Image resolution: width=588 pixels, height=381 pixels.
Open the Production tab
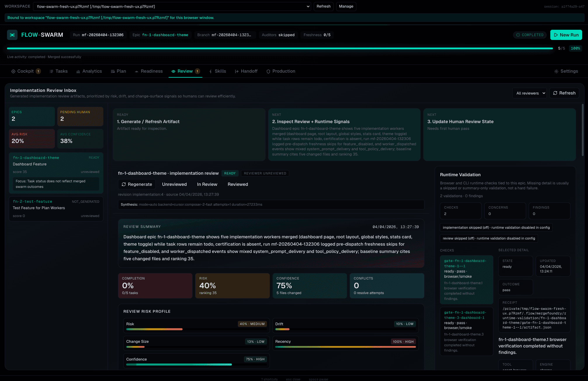tap(281, 71)
